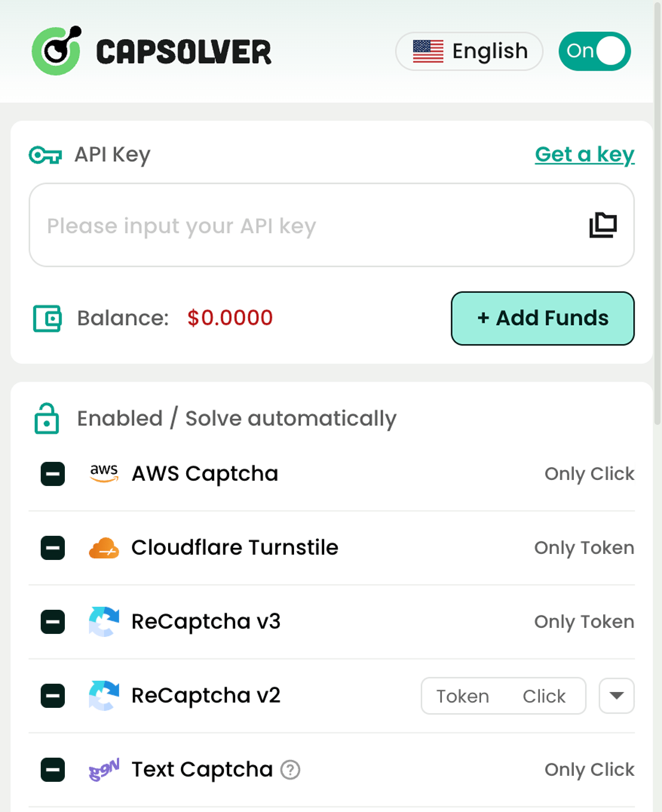
Task: Toggle off Text Captcha solving
Action: (52, 769)
